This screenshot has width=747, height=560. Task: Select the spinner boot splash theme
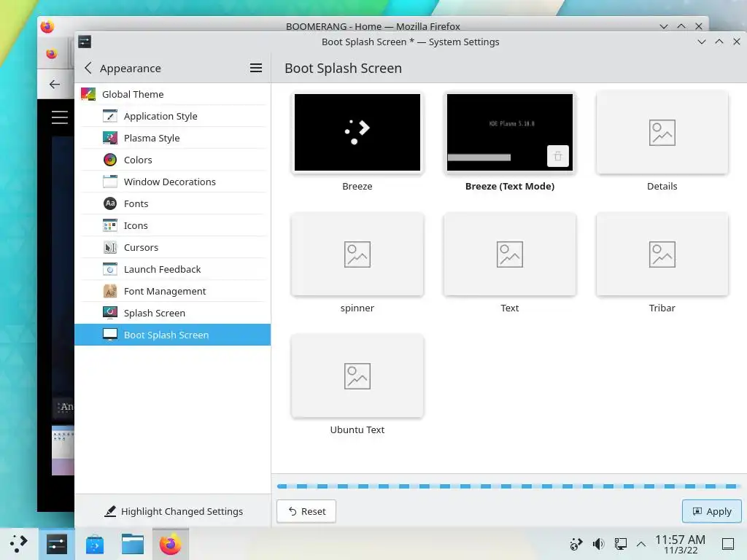pos(357,254)
